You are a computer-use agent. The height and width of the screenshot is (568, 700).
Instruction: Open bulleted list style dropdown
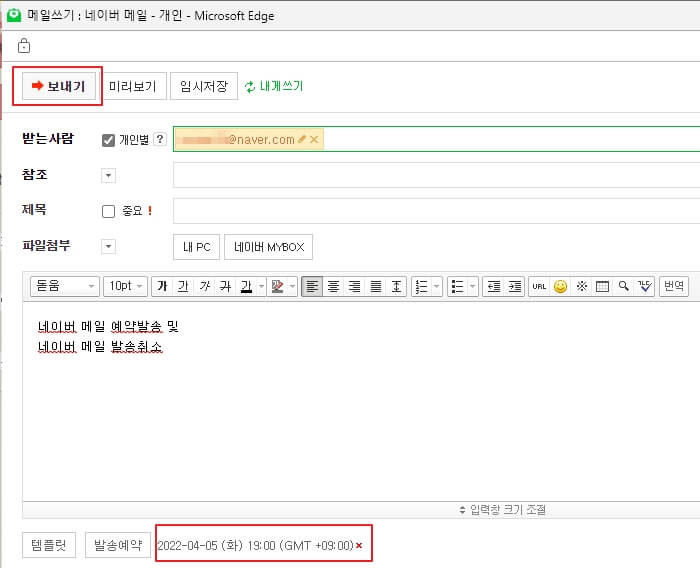pos(473,286)
